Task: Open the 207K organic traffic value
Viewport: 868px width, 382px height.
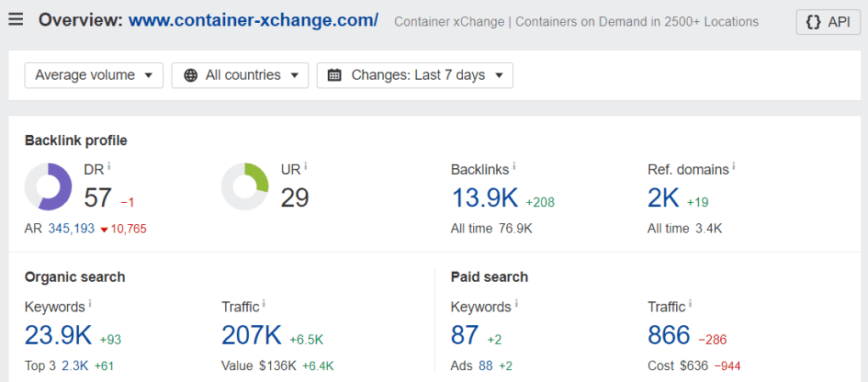Action: click(x=251, y=335)
